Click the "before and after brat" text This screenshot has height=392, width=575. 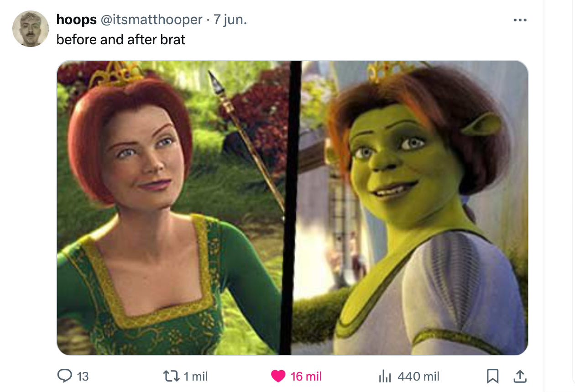coord(121,40)
